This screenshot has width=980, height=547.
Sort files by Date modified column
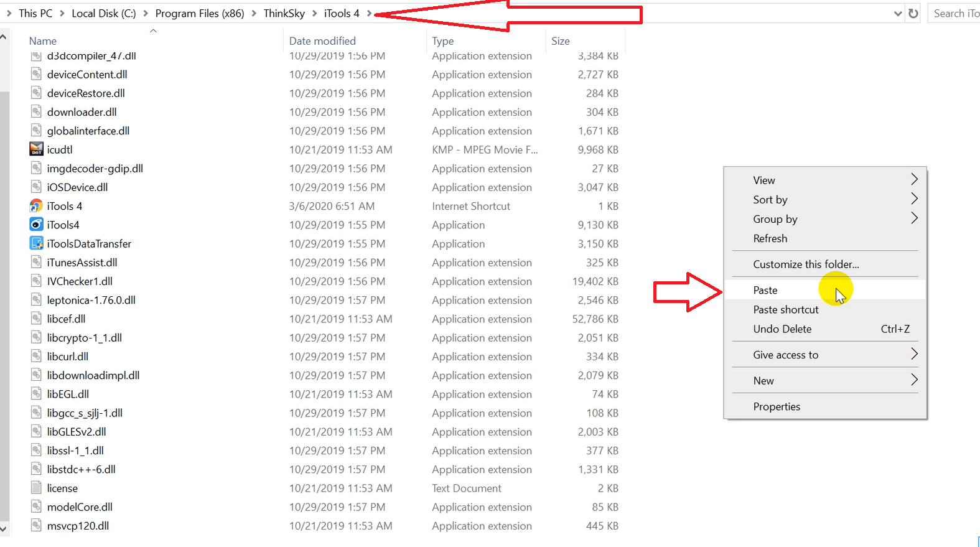tap(322, 41)
